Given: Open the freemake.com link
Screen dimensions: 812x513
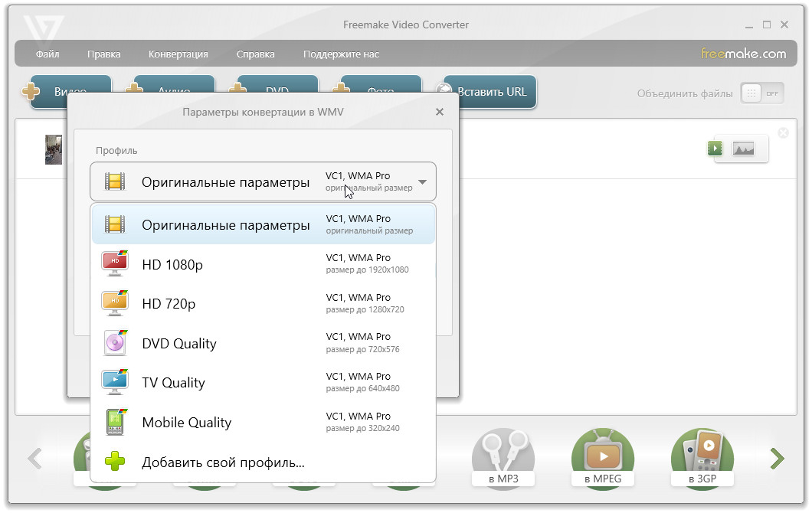Looking at the screenshot, I should 743,54.
